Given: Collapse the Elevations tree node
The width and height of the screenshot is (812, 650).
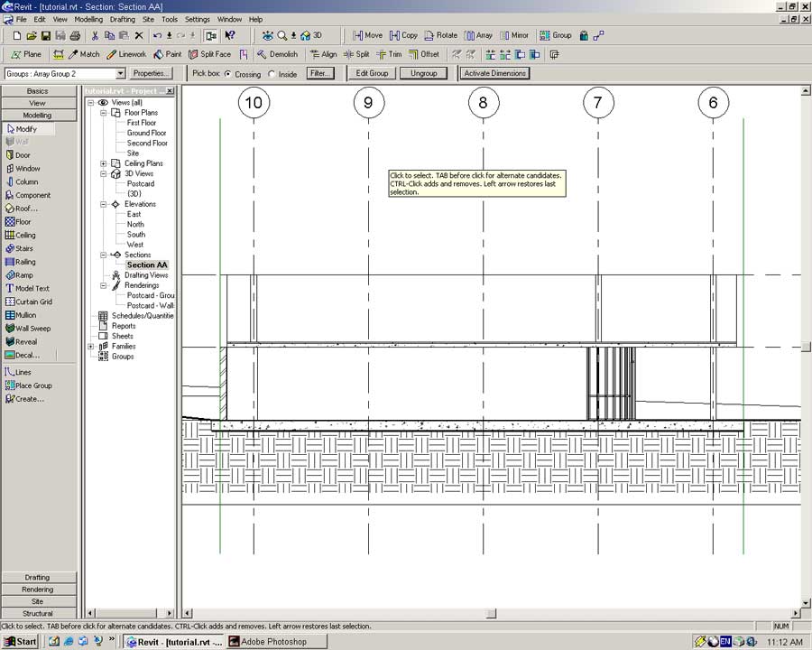Looking at the screenshot, I should point(104,204).
